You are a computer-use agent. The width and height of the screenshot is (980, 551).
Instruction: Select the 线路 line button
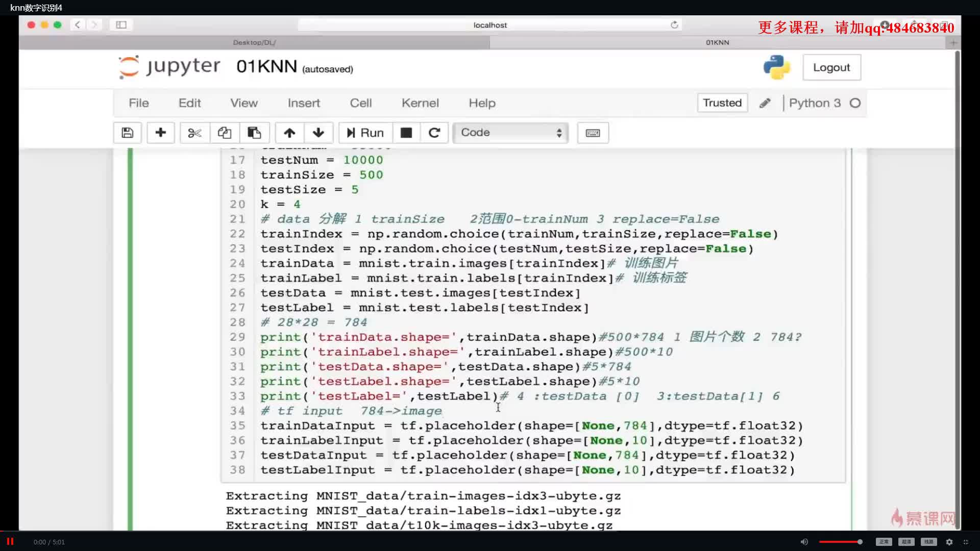pos(929,542)
